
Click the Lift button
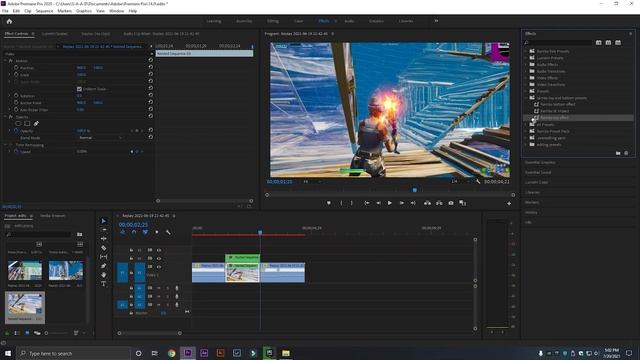coord(427,203)
